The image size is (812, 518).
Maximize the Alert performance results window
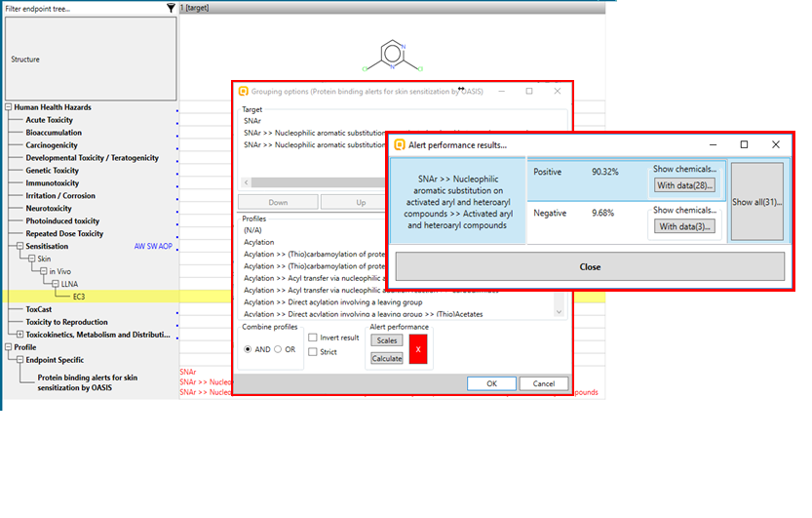744,144
